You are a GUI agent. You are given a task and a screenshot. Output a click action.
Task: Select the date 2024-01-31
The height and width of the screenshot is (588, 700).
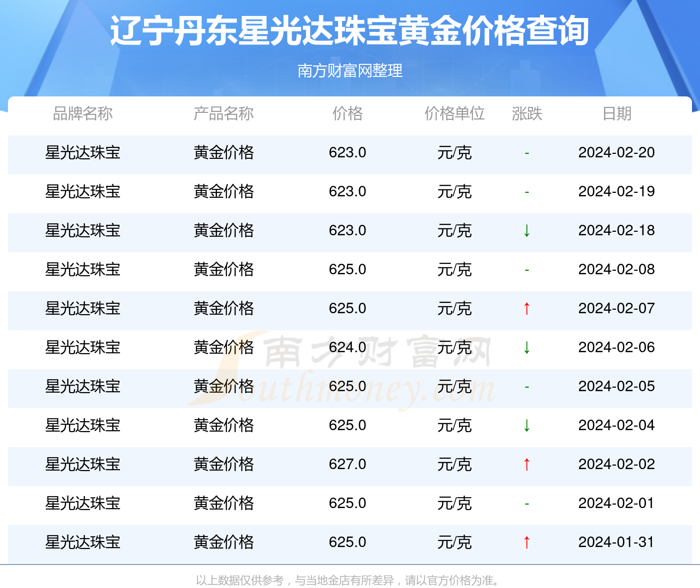[x=616, y=542]
